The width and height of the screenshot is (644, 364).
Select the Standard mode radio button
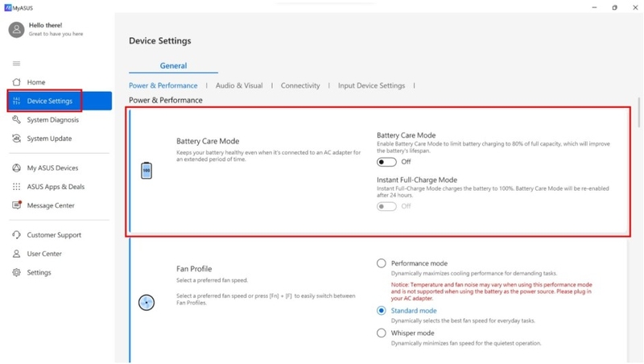[381, 311]
